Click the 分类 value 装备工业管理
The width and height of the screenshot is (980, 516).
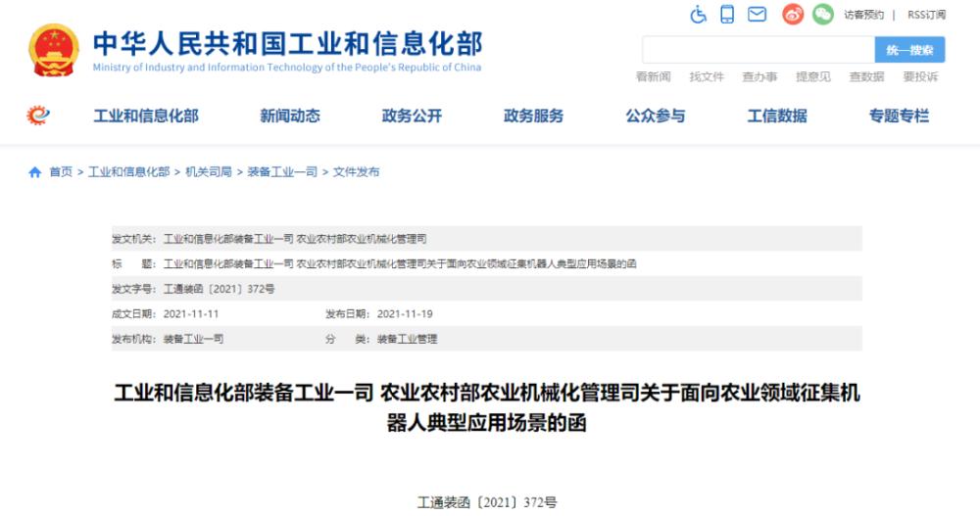click(407, 339)
